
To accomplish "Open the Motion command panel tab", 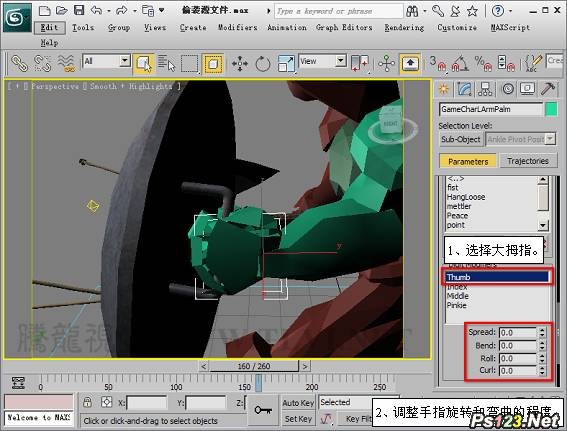I will 508,89.
